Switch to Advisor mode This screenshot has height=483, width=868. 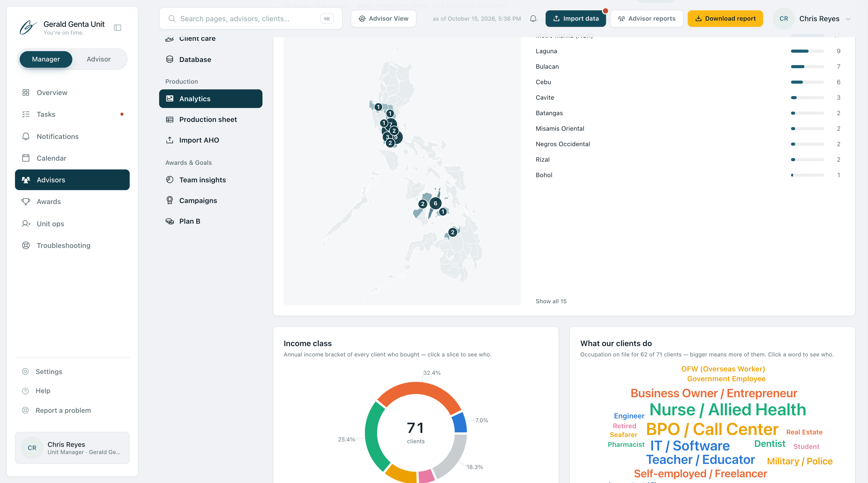click(98, 59)
